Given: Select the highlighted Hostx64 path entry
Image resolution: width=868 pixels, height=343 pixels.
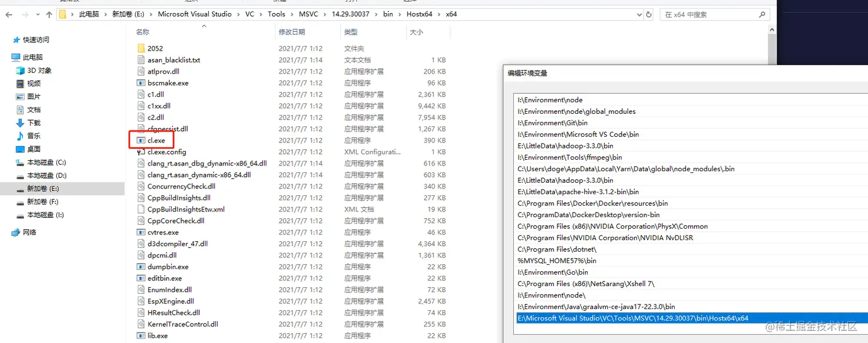Looking at the screenshot, I should point(631,318).
